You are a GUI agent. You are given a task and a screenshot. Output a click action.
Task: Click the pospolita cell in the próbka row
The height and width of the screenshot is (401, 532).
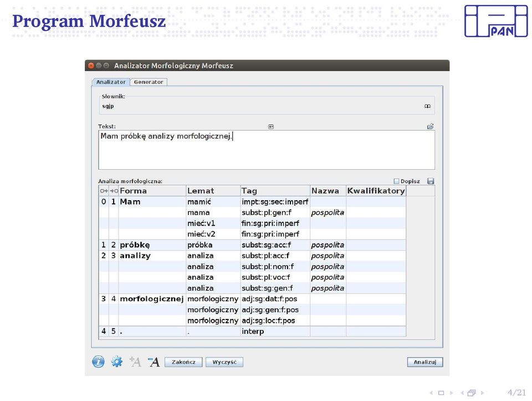coord(328,245)
